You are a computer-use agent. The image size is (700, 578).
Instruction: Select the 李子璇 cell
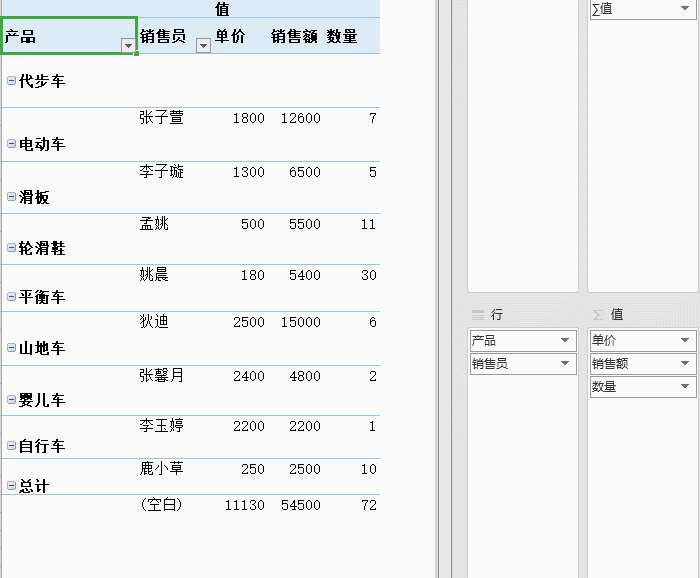coord(161,171)
